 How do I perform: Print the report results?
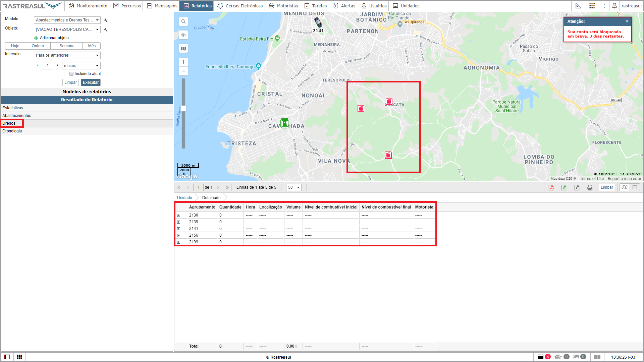coord(590,187)
